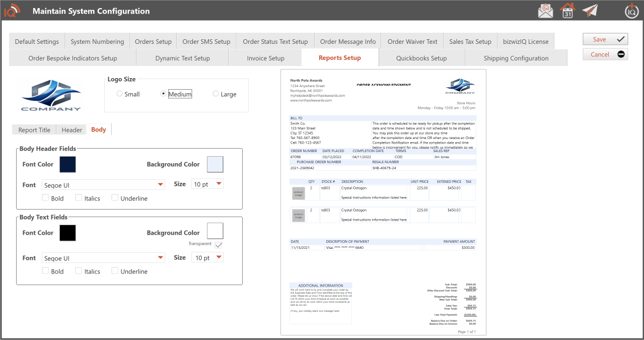Click the IQ plus icon at top right
This screenshot has height=340, width=644.
(x=631, y=11)
